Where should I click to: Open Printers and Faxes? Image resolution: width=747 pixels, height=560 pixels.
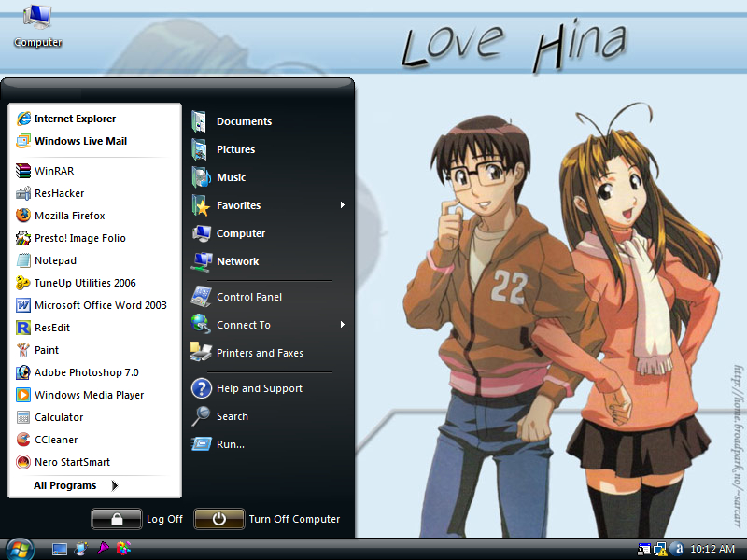click(x=247, y=353)
